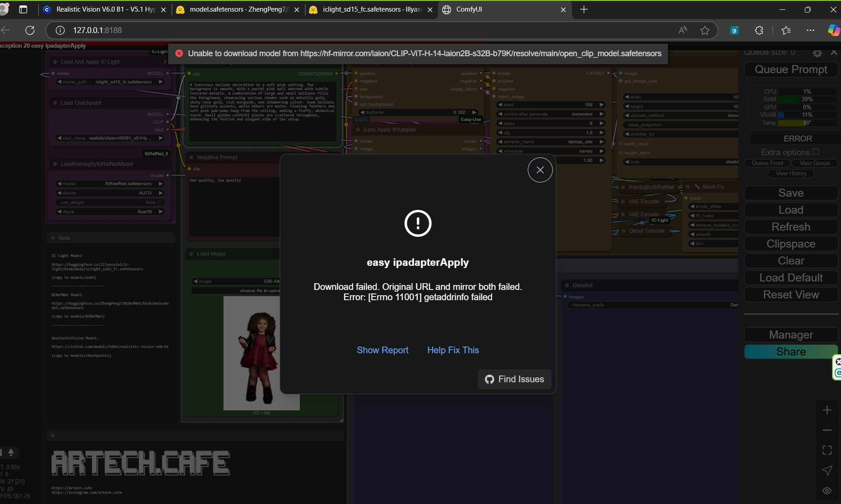
Task: Open the scheduler karras selector
Action: (551, 151)
